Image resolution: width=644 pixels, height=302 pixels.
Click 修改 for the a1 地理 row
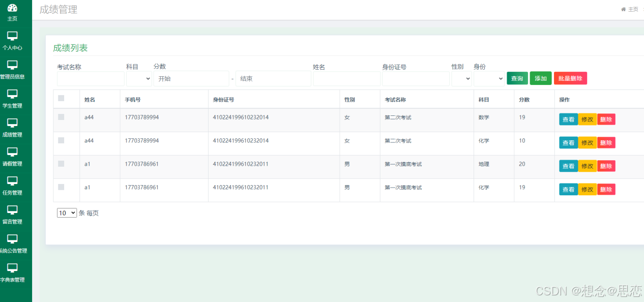(x=588, y=166)
